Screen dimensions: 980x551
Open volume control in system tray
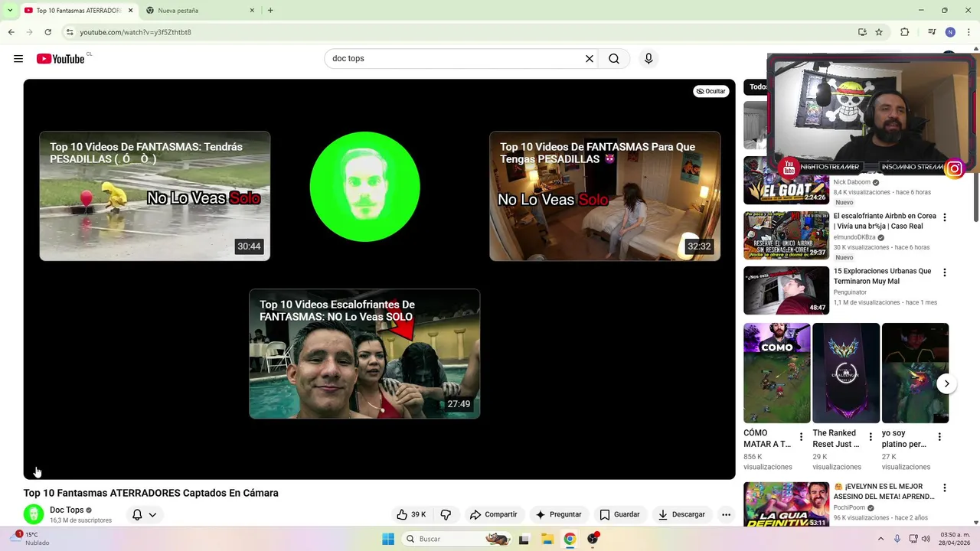coord(926,539)
